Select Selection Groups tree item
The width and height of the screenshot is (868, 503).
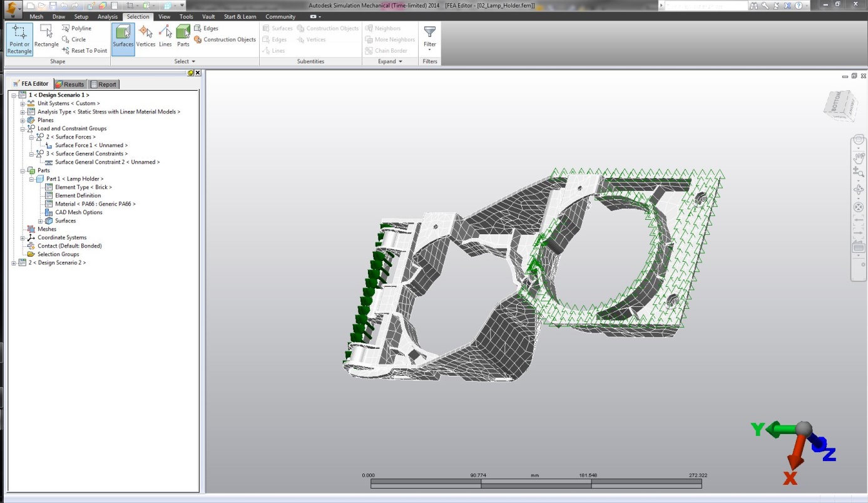(x=58, y=254)
